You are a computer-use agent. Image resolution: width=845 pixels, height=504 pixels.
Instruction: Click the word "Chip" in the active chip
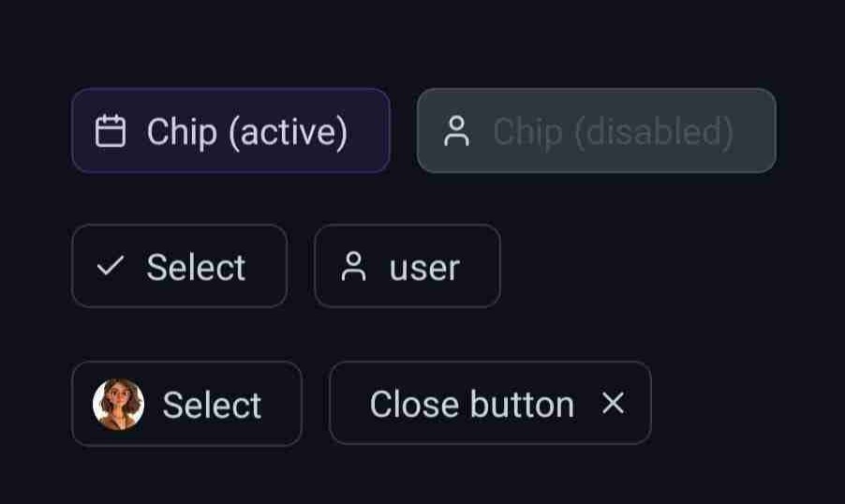[182, 132]
